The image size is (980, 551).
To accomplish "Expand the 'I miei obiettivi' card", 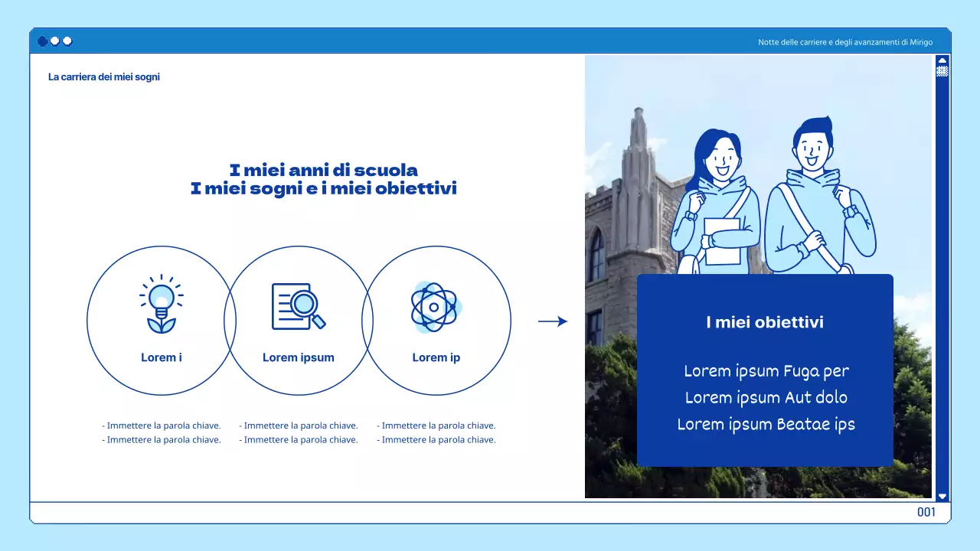I will pyautogui.click(x=765, y=322).
